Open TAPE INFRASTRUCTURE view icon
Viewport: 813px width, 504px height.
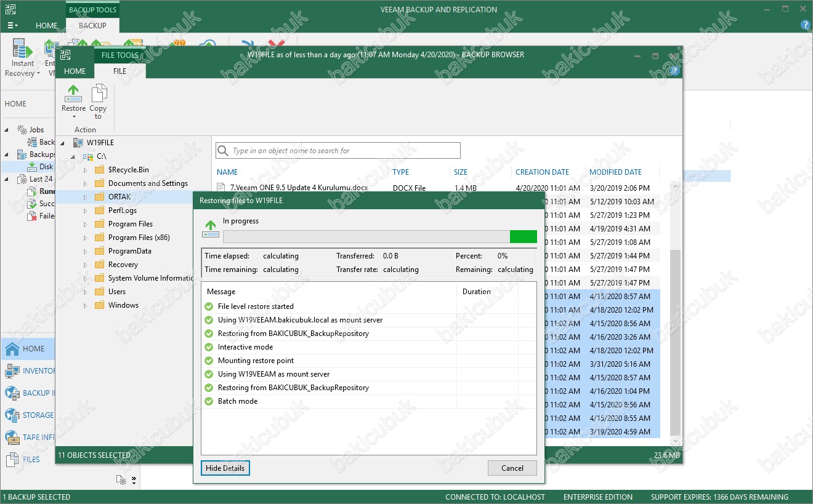pyautogui.click(x=12, y=438)
